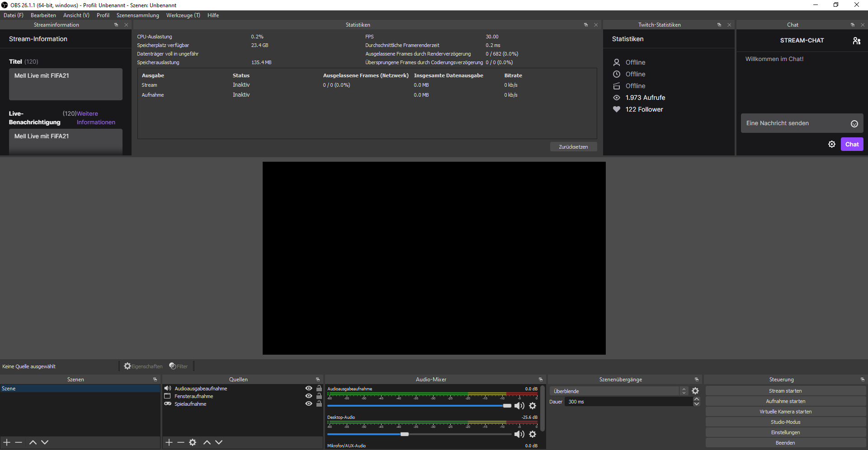Viewport: 868px width, 450px height.
Task: Open source properties gear in Quellen toolbar
Action: 193,442
